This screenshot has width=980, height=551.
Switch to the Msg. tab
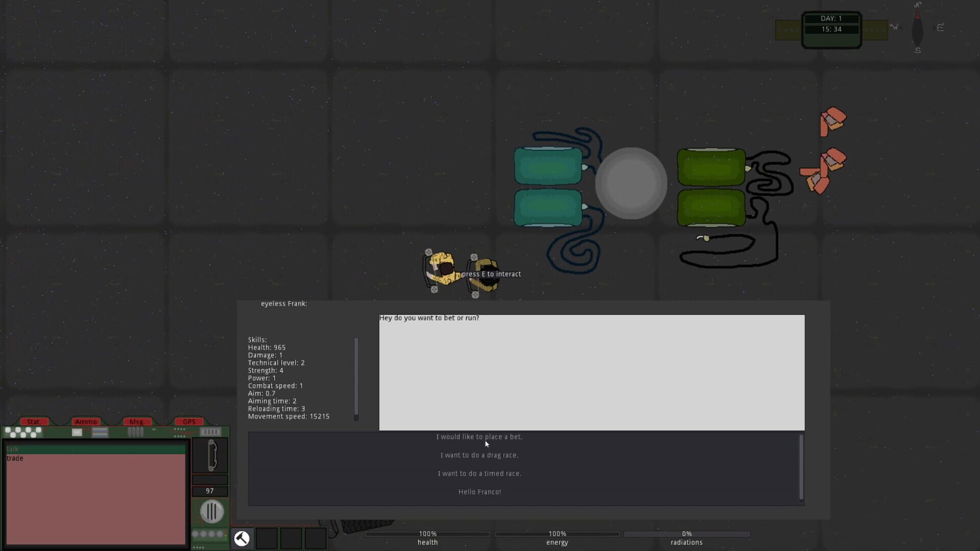tap(137, 421)
